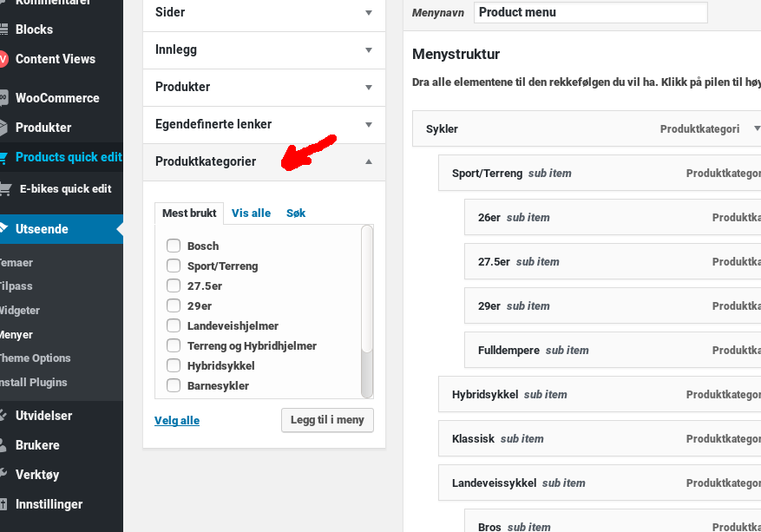Click the Utvidelser plugin icon

tap(3, 416)
